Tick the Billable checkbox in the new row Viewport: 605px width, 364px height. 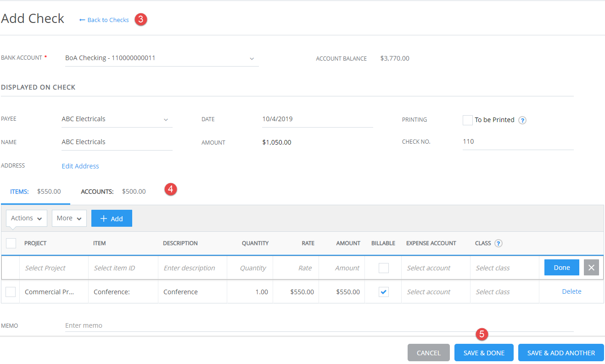384,268
